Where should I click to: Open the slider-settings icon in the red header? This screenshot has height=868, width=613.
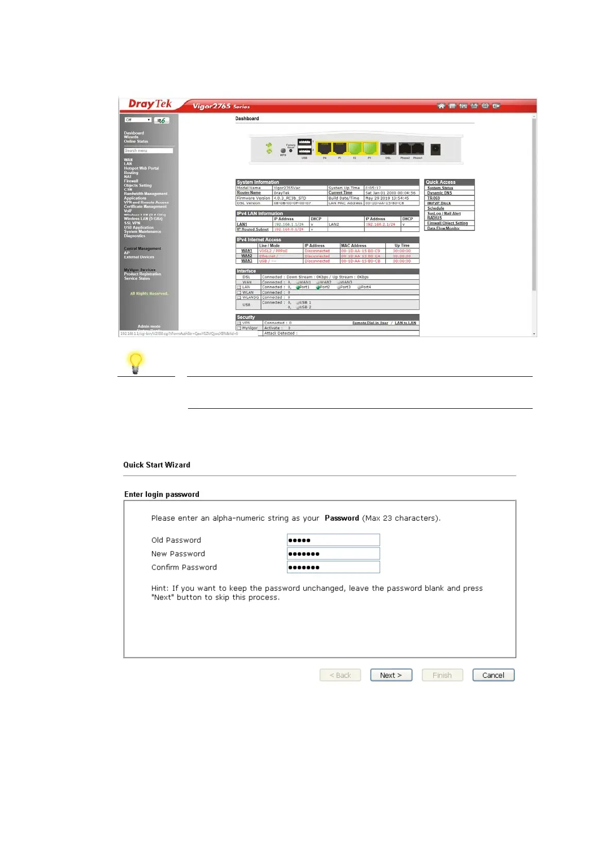pos(463,106)
